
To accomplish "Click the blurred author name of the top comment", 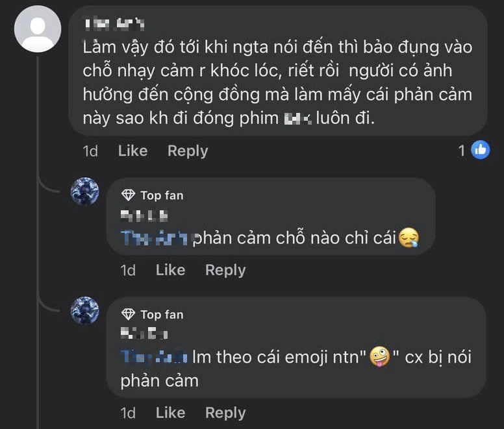I will click(x=114, y=25).
